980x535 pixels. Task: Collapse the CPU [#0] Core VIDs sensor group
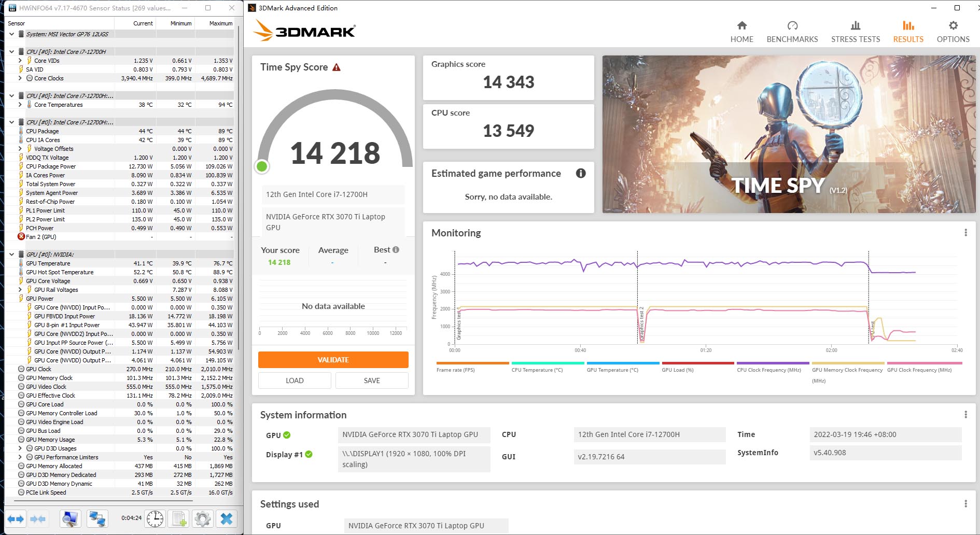click(11, 52)
